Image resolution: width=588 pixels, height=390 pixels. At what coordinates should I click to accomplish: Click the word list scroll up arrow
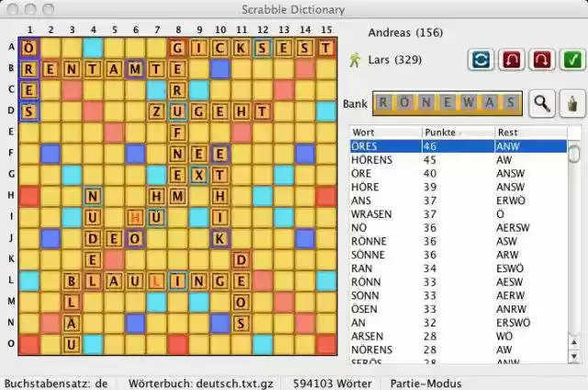click(573, 342)
